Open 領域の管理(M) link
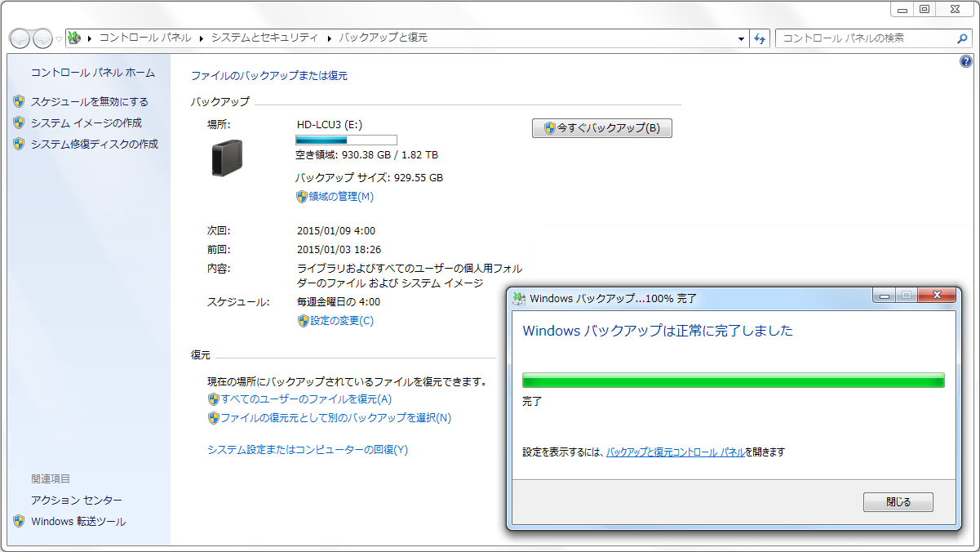Screen dimensions: 980x552 [341, 197]
